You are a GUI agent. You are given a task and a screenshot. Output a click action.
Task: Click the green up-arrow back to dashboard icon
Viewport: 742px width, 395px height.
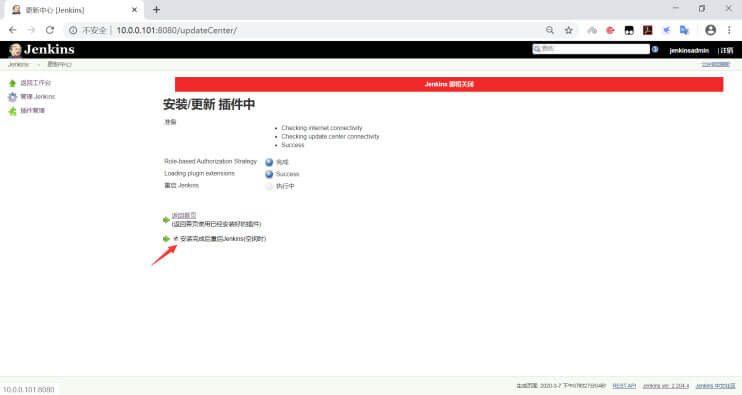tap(12, 83)
